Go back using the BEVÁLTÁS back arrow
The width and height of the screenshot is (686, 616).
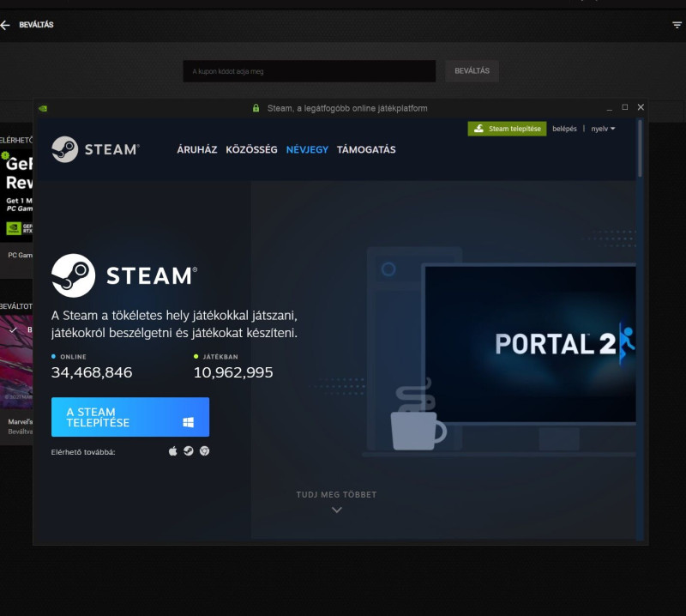tap(5, 25)
